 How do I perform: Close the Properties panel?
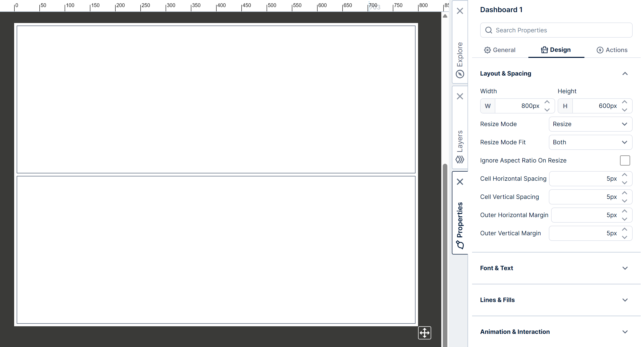(x=460, y=182)
